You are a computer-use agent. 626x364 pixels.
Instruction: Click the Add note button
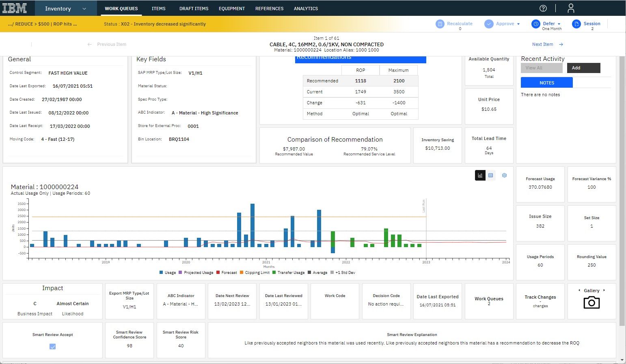pyautogui.click(x=583, y=68)
